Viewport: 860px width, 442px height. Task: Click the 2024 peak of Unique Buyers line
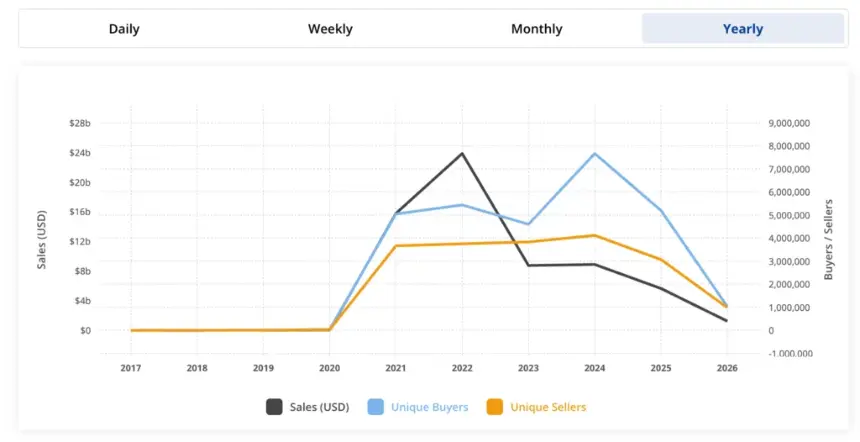(595, 153)
